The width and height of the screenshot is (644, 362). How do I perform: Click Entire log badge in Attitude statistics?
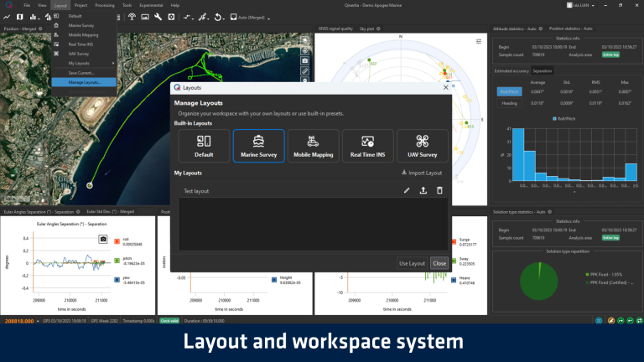pos(610,54)
